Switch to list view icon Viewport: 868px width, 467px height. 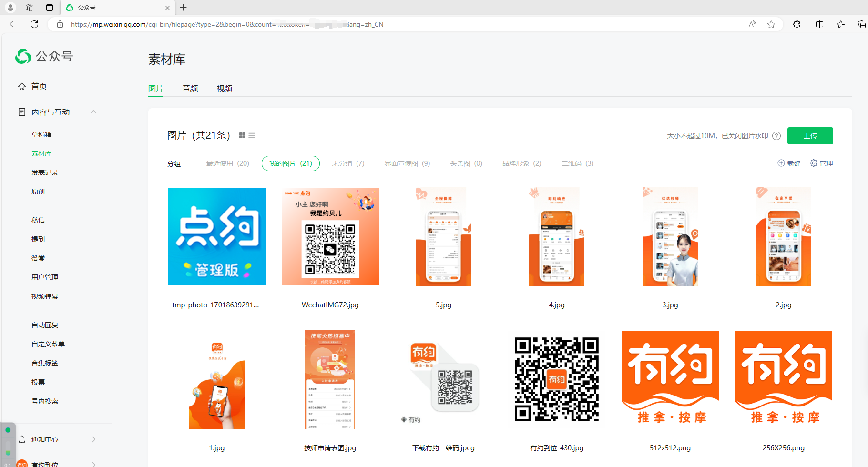(252, 136)
